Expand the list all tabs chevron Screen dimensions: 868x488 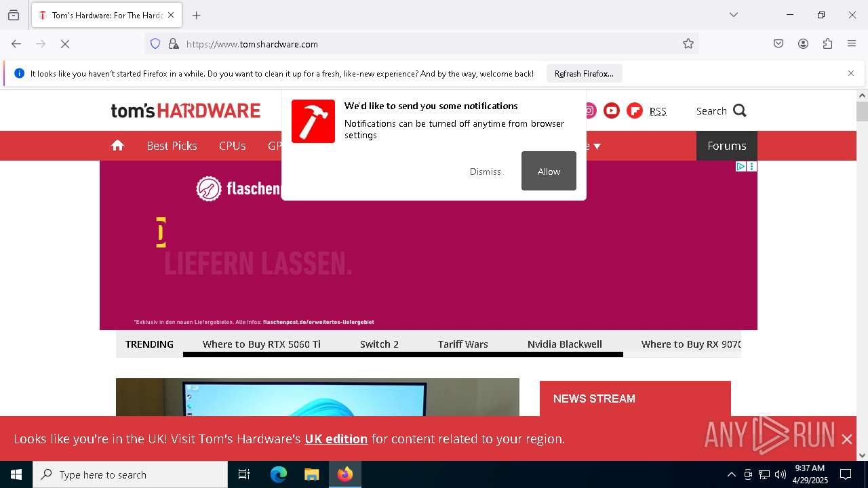click(734, 15)
